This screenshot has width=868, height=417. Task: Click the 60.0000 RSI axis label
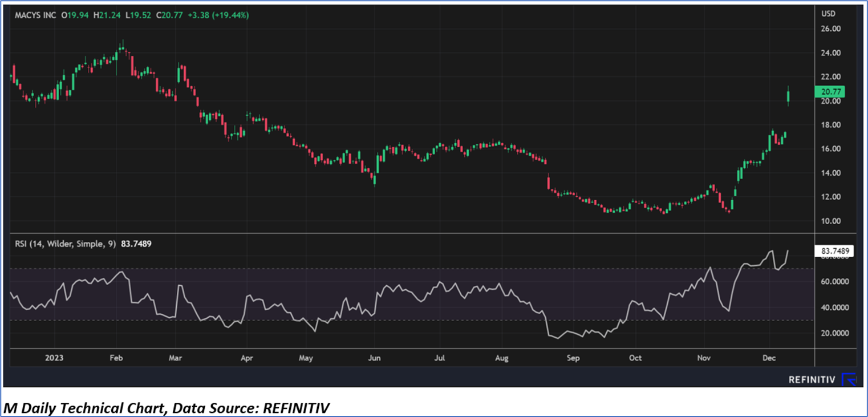834,282
